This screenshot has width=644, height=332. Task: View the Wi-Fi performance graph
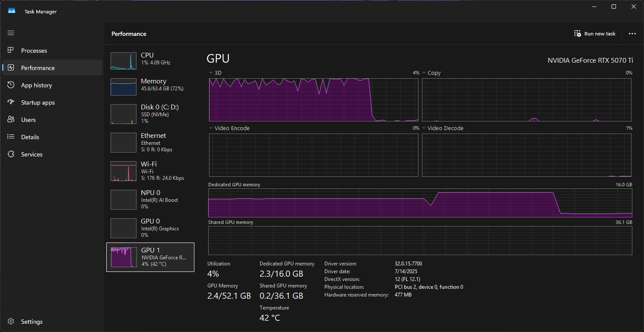coord(124,171)
